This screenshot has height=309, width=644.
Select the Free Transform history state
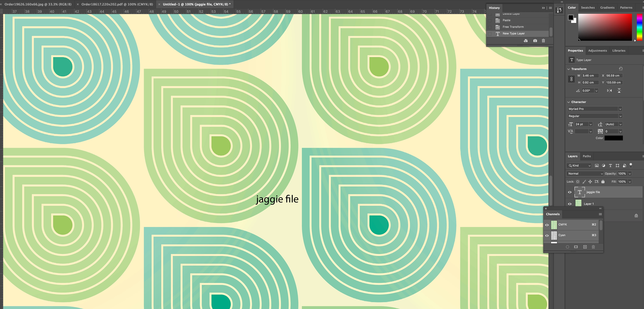coord(513,27)
